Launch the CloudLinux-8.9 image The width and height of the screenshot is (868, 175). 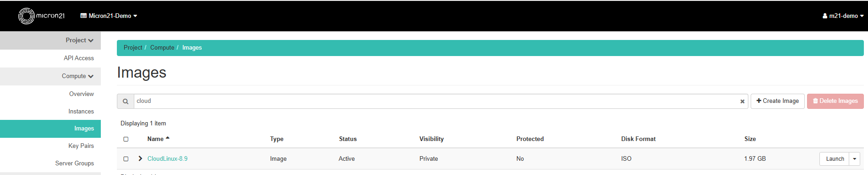(x=835, y=159)
